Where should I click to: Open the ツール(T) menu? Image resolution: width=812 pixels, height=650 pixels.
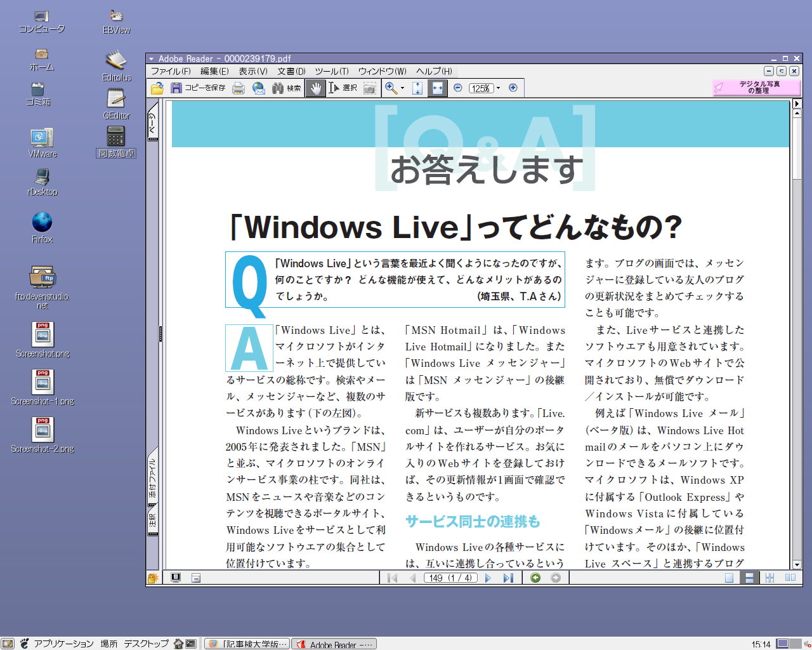(332, 71)
